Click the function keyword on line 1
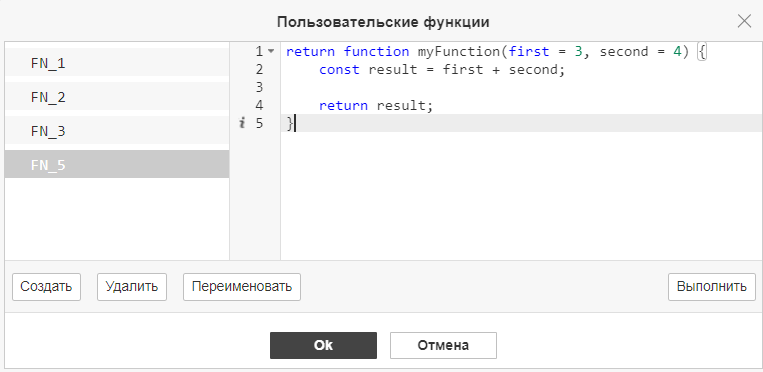 point(376,52)
